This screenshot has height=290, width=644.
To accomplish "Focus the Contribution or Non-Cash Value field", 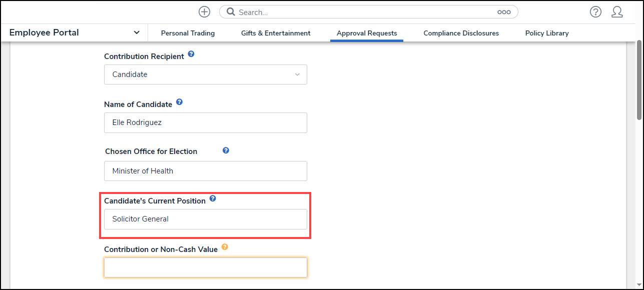I will [x=205, y=267].
